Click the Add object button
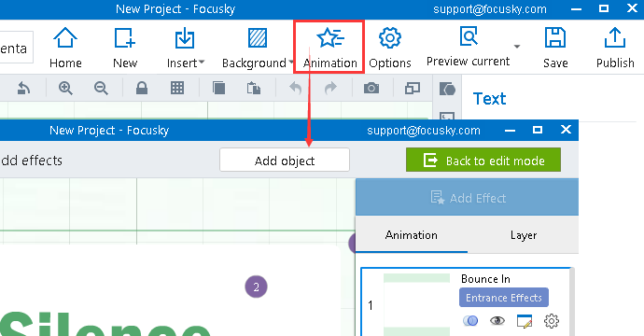The width and height of the screenshot is (644, 336). 285,160
